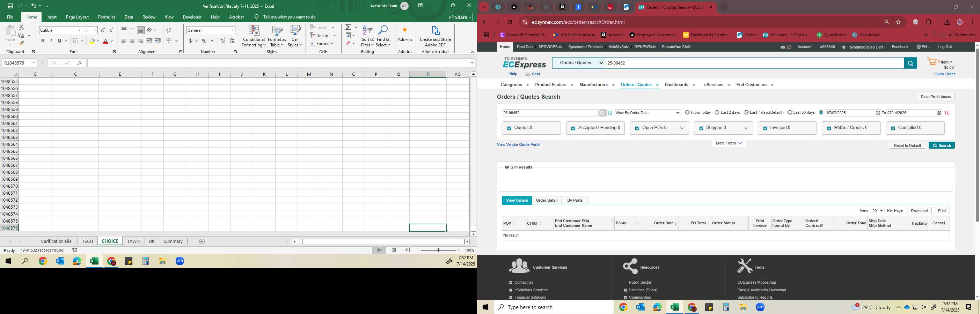Apply Percent Style in Number group

pos(204,41)
